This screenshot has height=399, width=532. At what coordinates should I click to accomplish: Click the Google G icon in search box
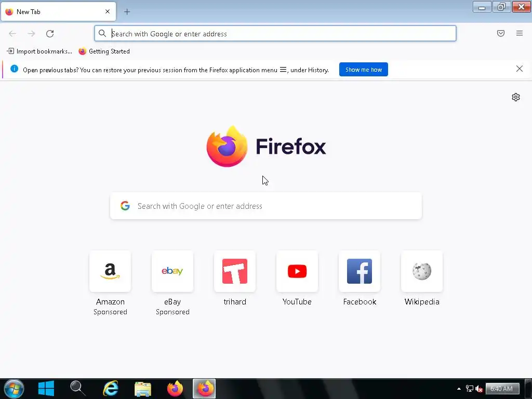pos(125,206)
